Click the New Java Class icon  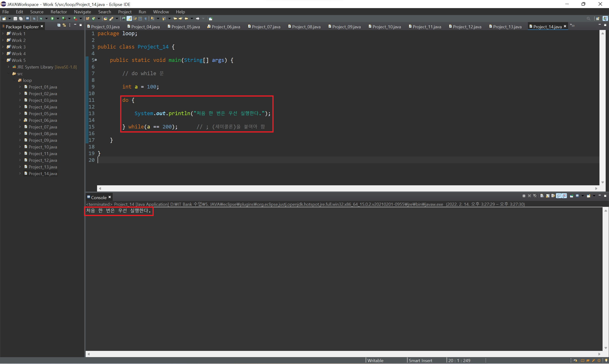(93, 19)
